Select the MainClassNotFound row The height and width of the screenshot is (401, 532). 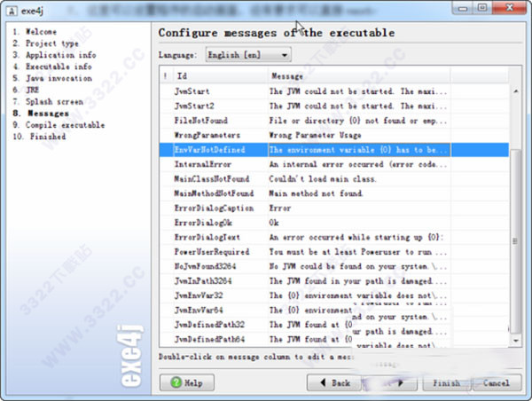pos(334,179)
